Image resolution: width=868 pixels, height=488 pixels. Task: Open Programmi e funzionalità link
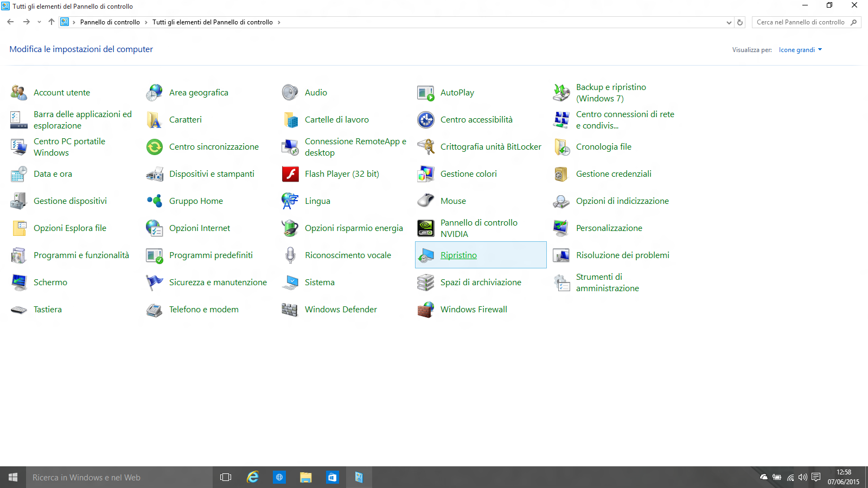[81, 255]
